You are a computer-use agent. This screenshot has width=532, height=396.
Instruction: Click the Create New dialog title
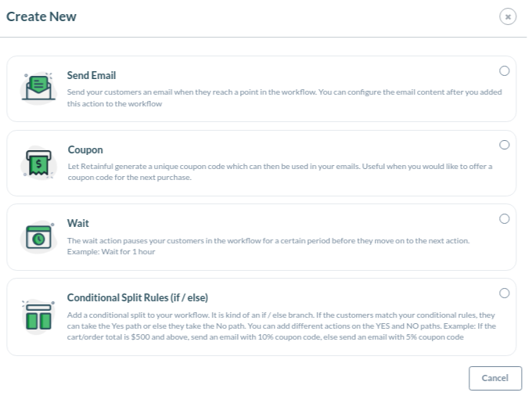point(41,16)
